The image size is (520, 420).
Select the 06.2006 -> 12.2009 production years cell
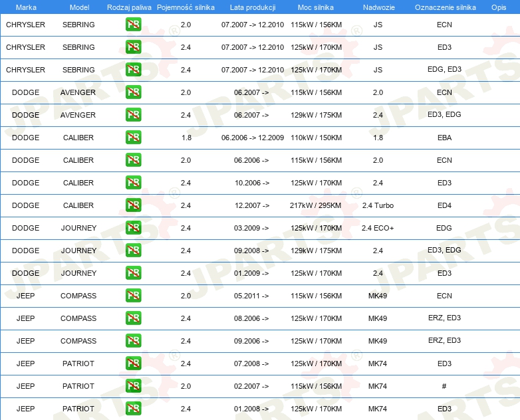coord(252,138)
